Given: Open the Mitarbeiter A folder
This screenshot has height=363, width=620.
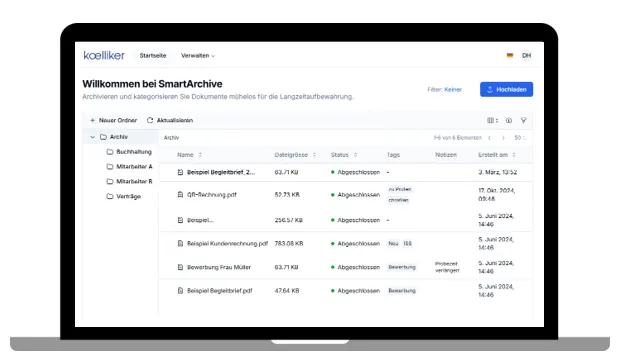Looking at the screenshot, I should pyautogui.click(x=130, y=167).
